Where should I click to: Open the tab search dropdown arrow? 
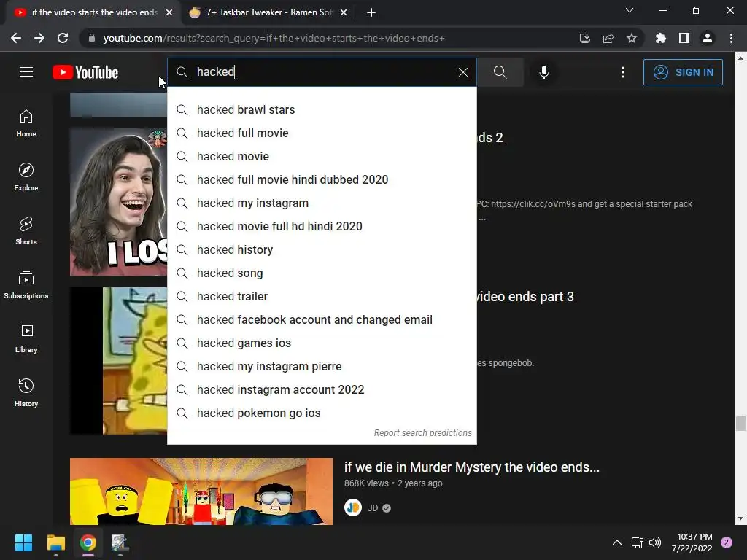point(630,10)
